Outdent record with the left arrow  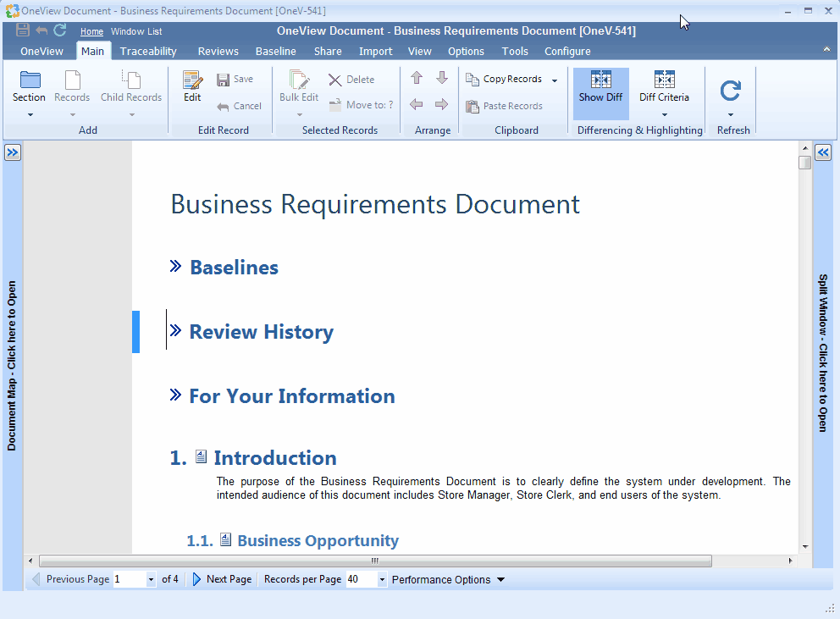point(417,104)
